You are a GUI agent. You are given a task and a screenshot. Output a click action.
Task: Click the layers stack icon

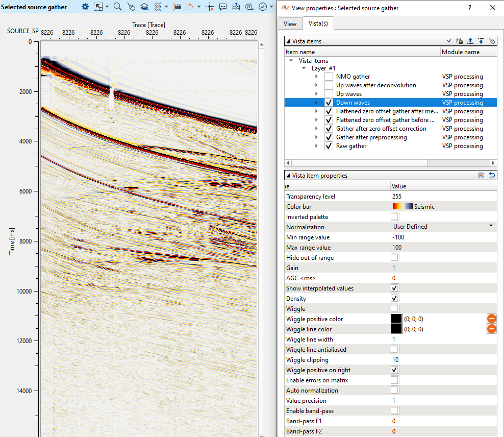pos(144,7)
